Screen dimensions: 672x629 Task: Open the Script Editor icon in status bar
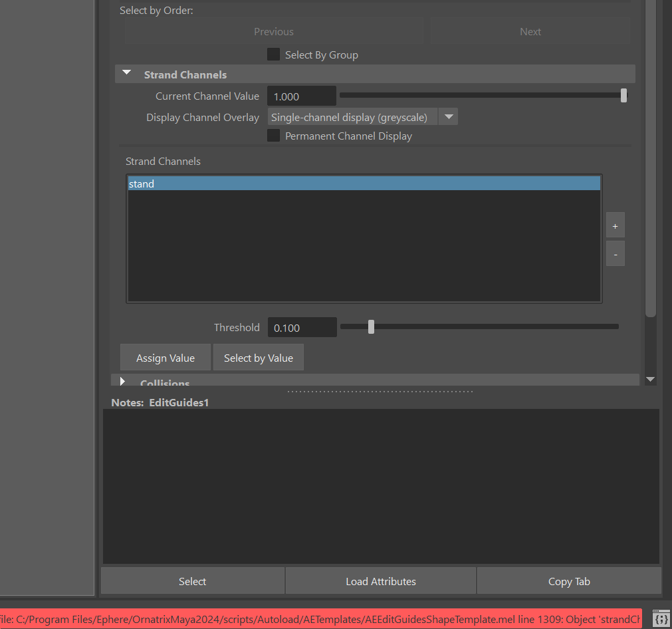coord(660,618)
